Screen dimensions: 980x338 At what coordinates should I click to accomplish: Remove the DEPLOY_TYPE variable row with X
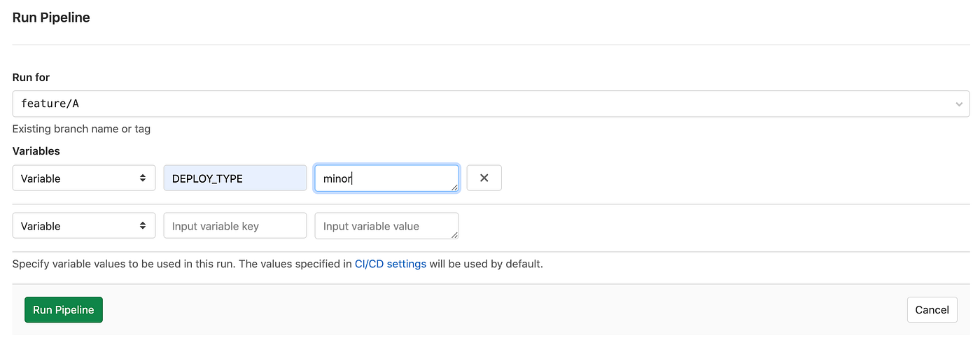pyautogui.click(x=484, y=178)
